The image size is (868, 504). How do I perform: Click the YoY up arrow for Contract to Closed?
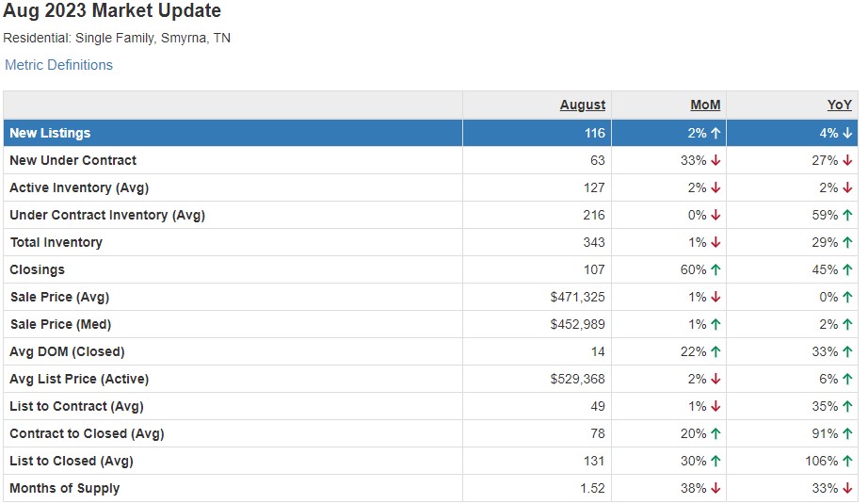click(x=847, y=433)
